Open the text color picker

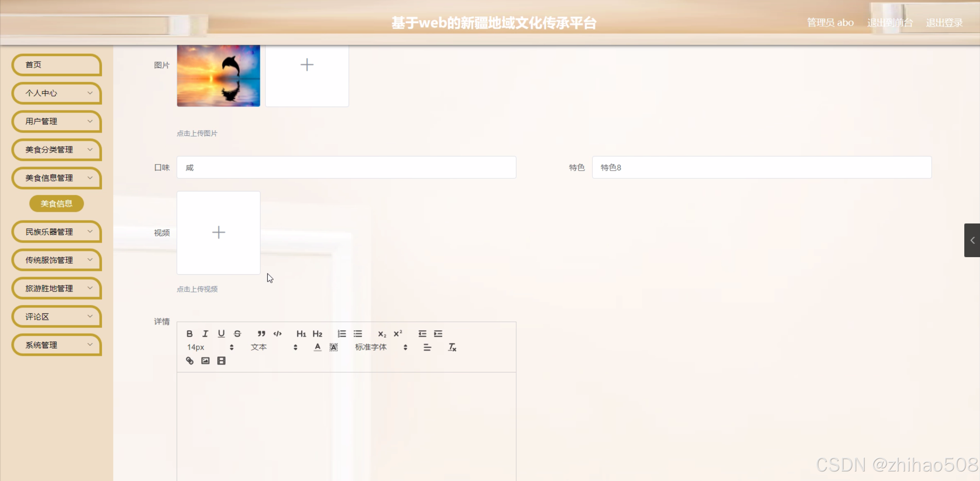(317, 347)
